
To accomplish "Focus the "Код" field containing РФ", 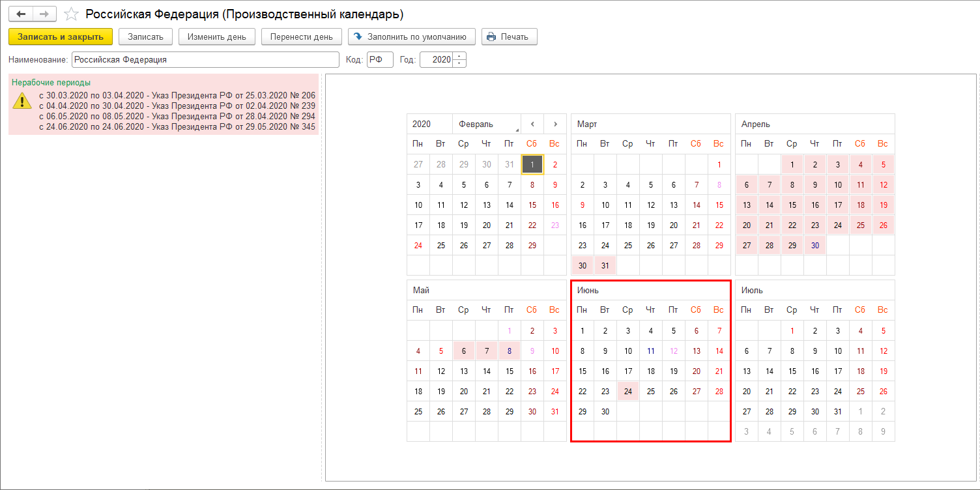I will coord(380,60).
